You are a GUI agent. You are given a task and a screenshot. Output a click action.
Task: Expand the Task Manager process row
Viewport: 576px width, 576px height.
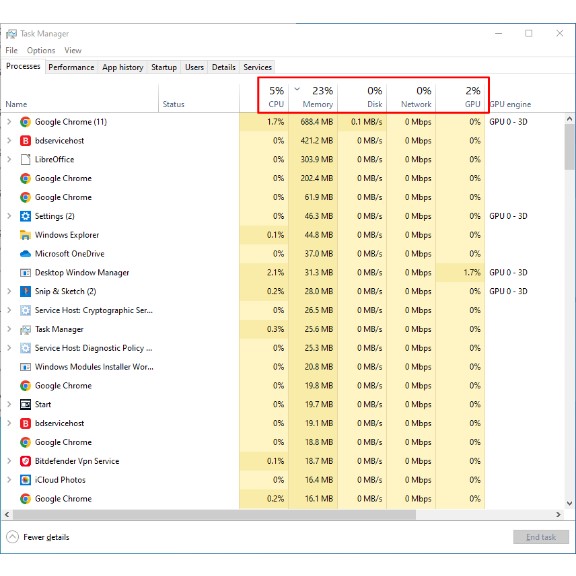(9, 329)
